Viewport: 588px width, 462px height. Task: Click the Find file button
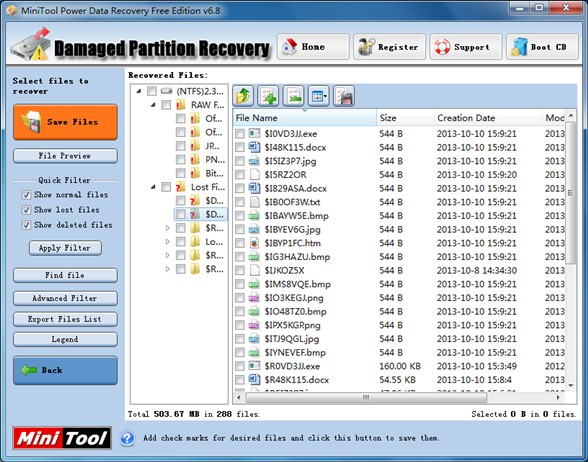click(x=65, y=275)
